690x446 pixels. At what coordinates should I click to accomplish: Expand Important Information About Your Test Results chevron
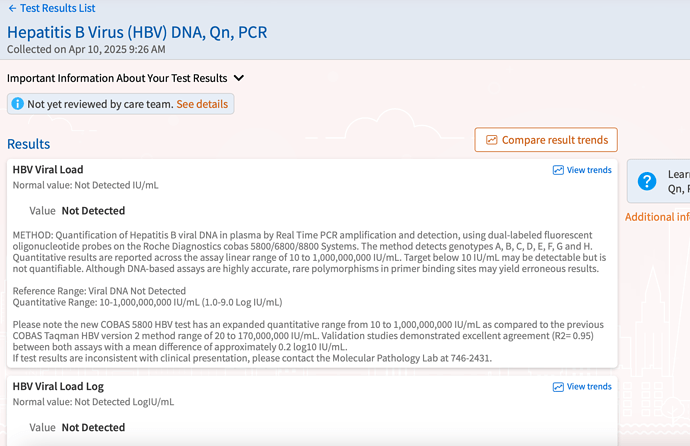(239, 78)
